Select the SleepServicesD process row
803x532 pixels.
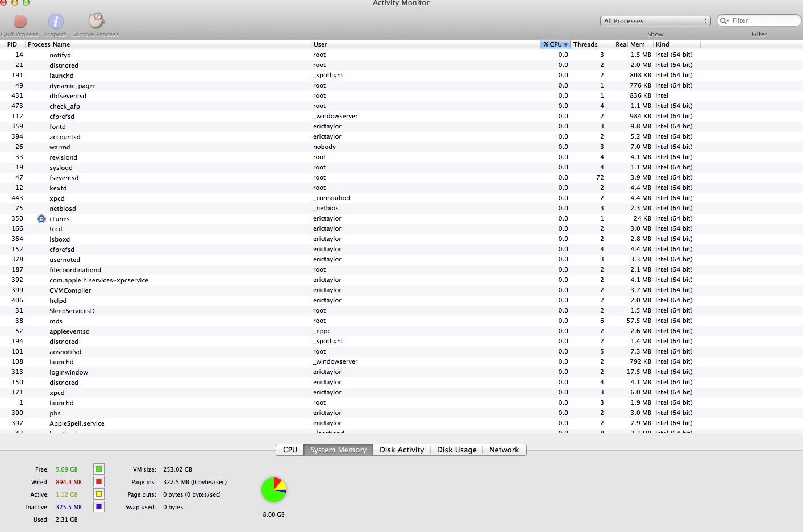401,311
